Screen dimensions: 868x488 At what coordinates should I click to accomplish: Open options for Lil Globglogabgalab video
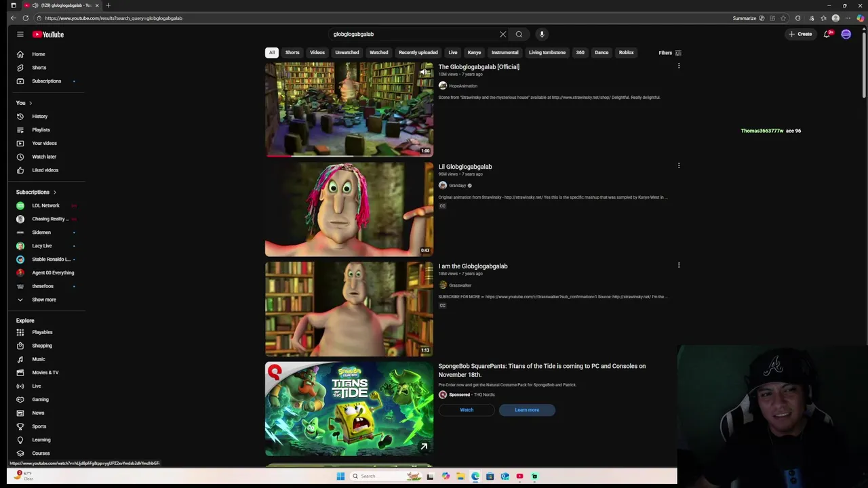[679, 165]
